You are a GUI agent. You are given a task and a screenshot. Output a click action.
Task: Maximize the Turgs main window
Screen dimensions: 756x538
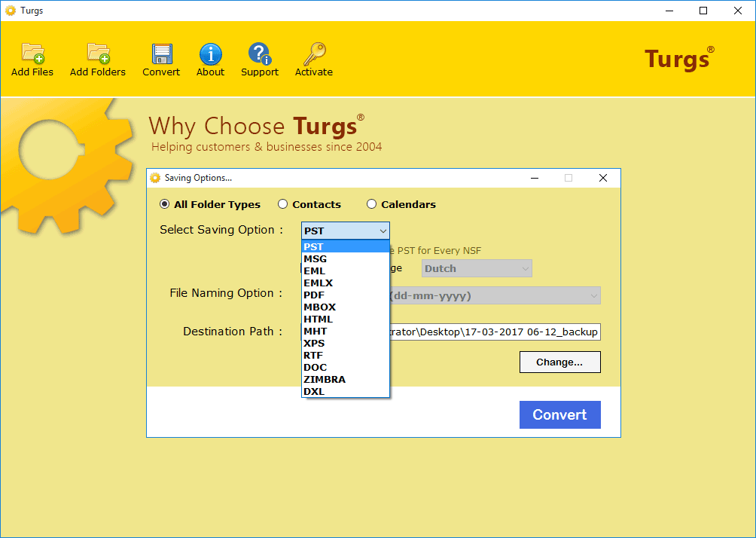pyautogui.click(x=703, y=11)
